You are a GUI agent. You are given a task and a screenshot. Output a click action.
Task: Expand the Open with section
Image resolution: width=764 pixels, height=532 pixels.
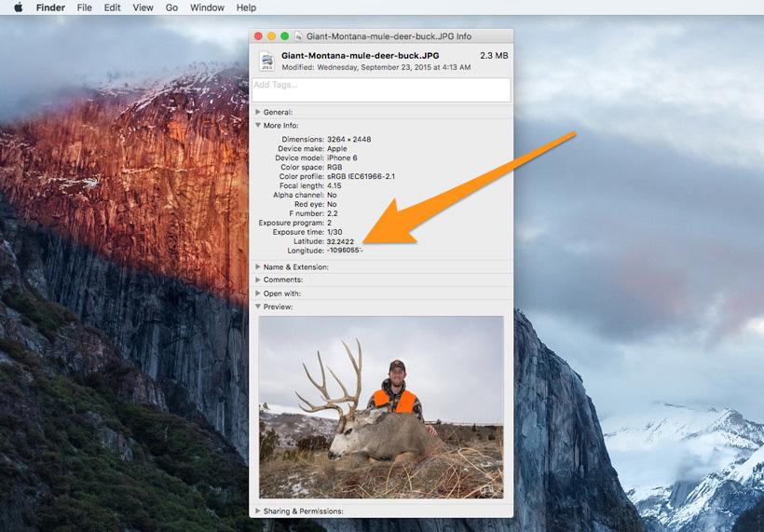coord(258,293)
